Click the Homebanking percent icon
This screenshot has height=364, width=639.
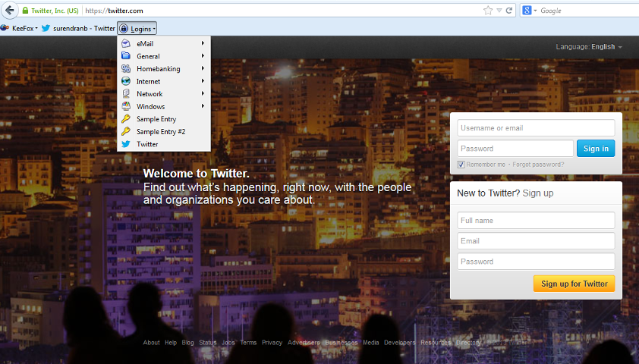126,69
